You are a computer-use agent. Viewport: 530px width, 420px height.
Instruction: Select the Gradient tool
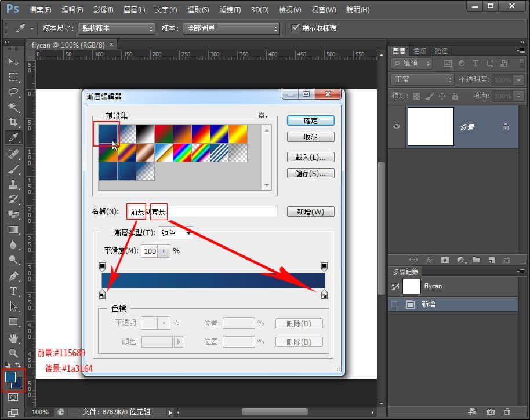pyautogui.click(x=13, y=229)
